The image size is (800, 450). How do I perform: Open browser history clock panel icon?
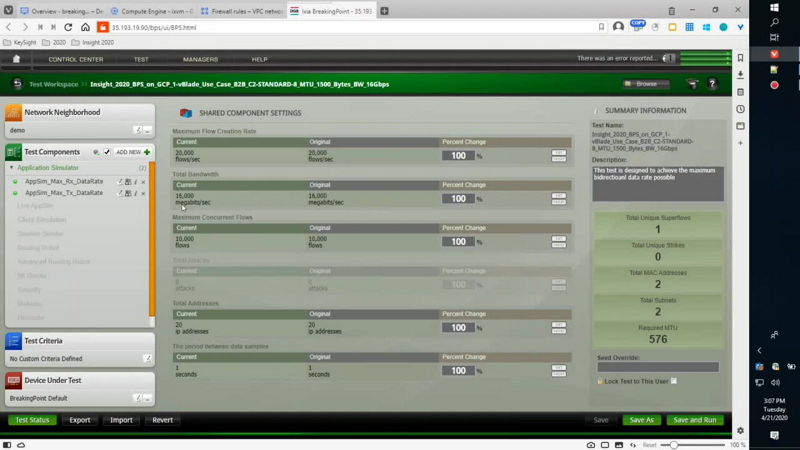point(740,109)
